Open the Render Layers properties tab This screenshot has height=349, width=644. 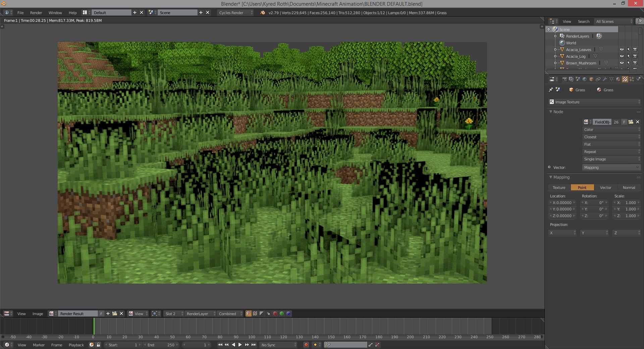click(571, 79)
